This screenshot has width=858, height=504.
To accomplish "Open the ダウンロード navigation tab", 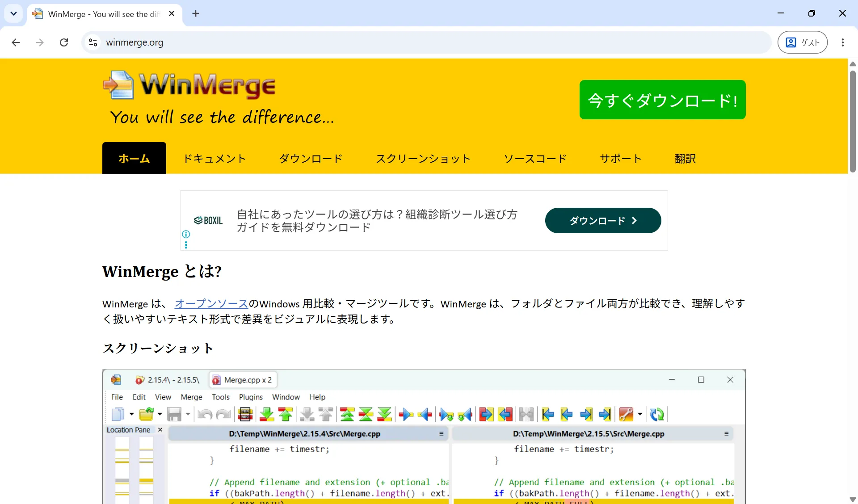I will (x=311, y=158).
